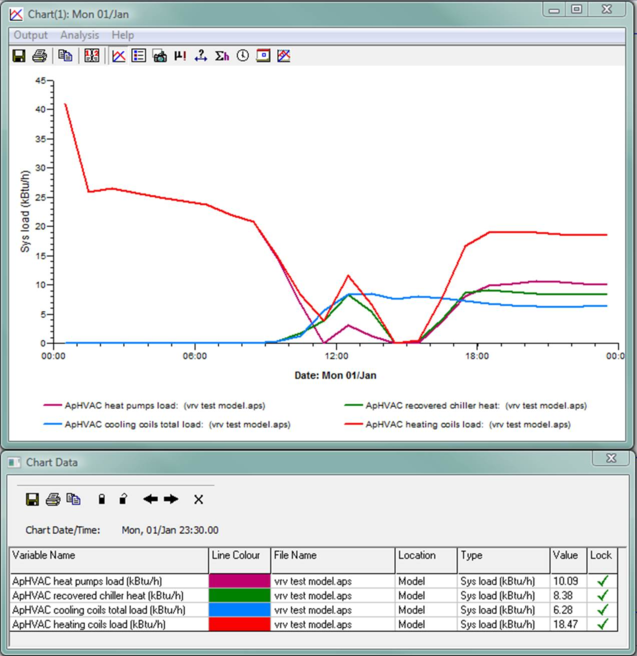Screen dimensions: 637x656
Task: Close the Chart Data panel
Action: coord(609,458)
